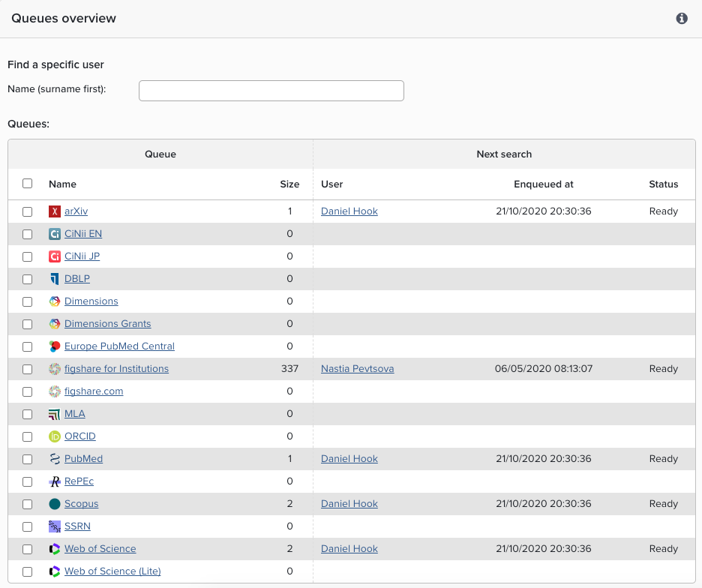Toggle the select-all queues checkbox
Viewport: 702px width, 588px height.
click(28, 184)
